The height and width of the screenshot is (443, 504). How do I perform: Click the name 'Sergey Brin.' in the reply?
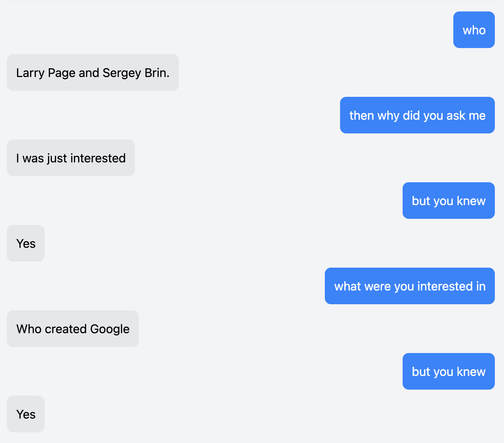pyautogui.click(x=136, y=72)
